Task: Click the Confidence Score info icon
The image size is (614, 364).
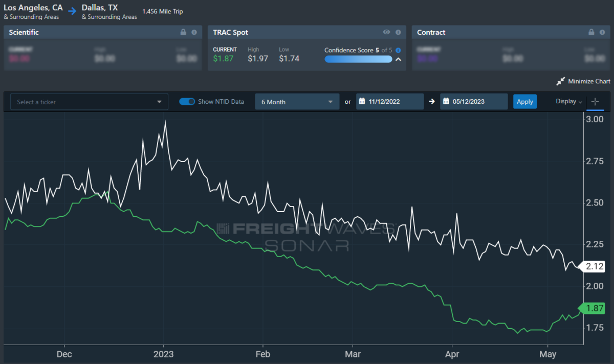Action: (x=398, y=51)
